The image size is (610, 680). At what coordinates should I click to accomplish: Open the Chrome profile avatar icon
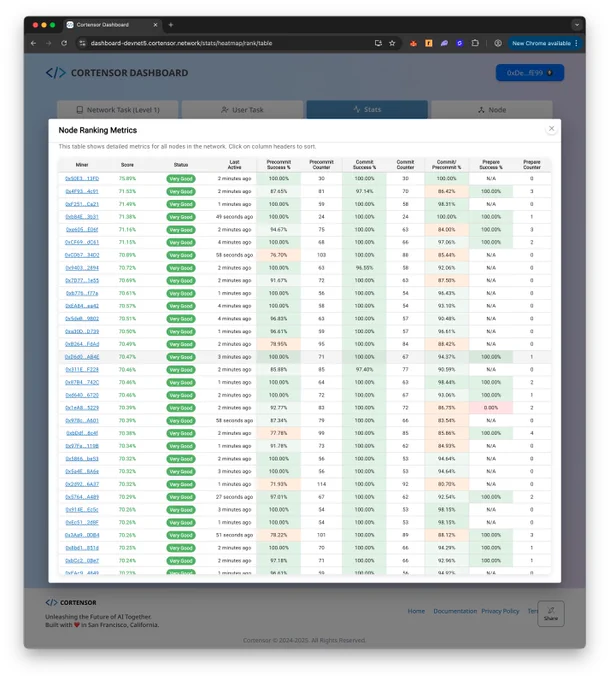(498, 43)
